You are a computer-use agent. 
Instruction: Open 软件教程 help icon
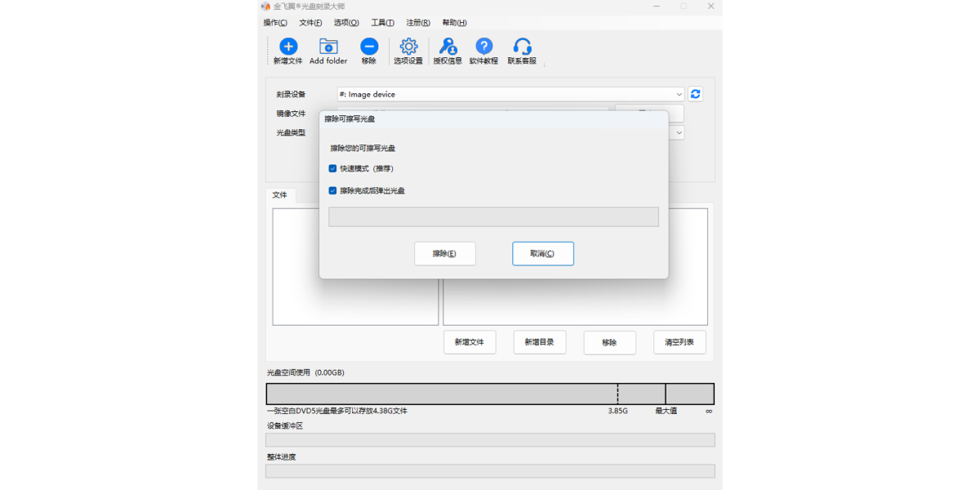483,47
